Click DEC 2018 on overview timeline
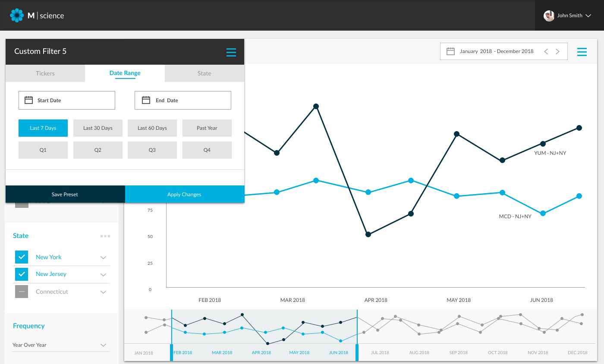 [578, 352]
